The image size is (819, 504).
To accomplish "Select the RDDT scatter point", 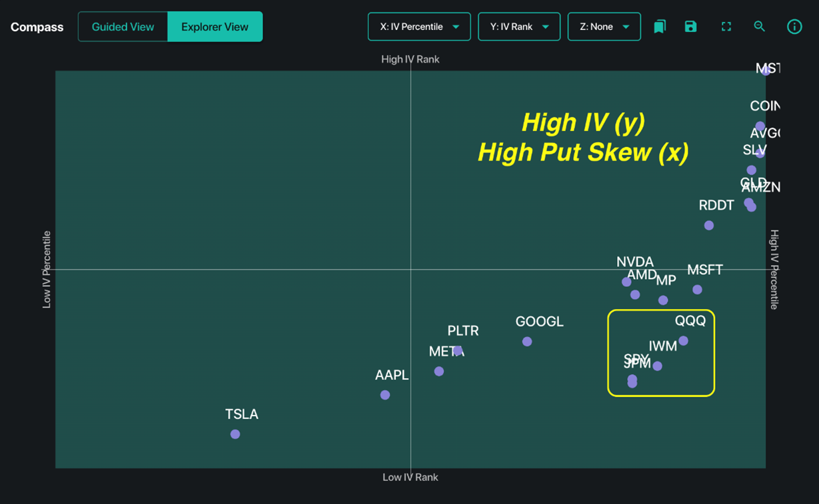I will (709, 226).
